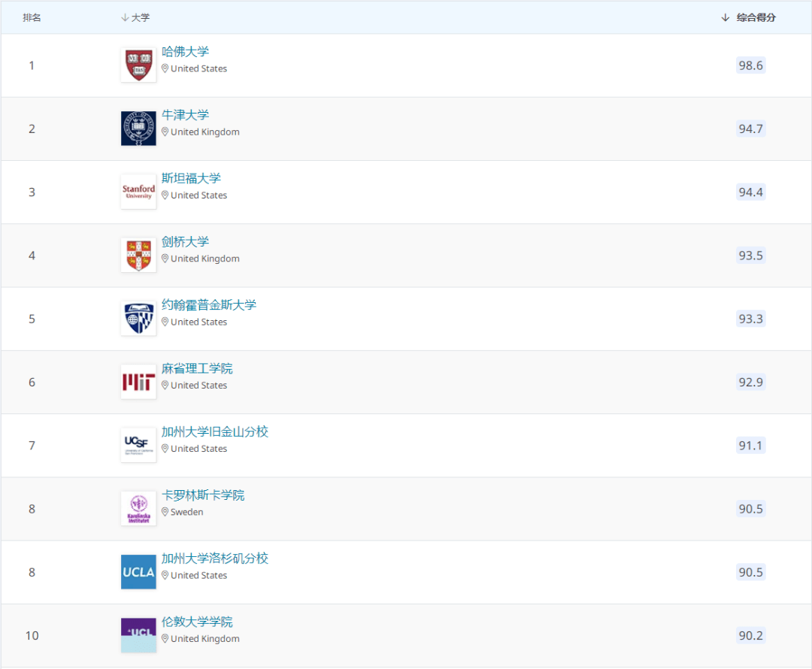
Task: Click rank number 7 for 加州大学旧金山分校
Action: pyautogui.click(x=32, y=445)
